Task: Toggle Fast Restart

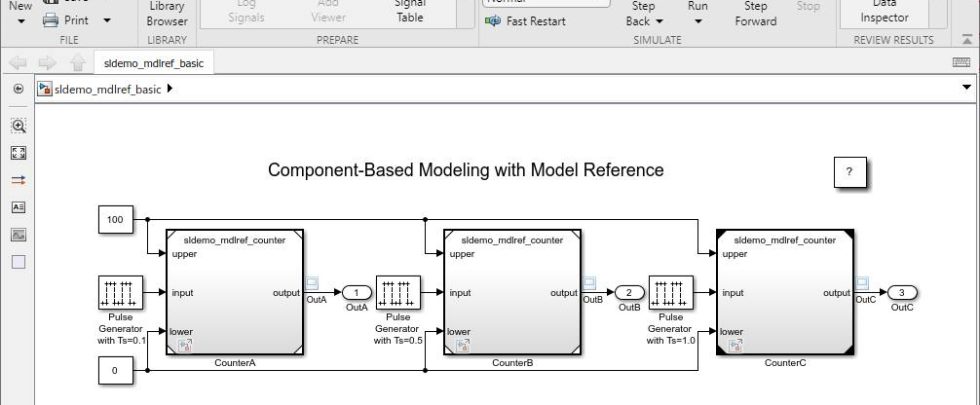Action: (525, 21)
